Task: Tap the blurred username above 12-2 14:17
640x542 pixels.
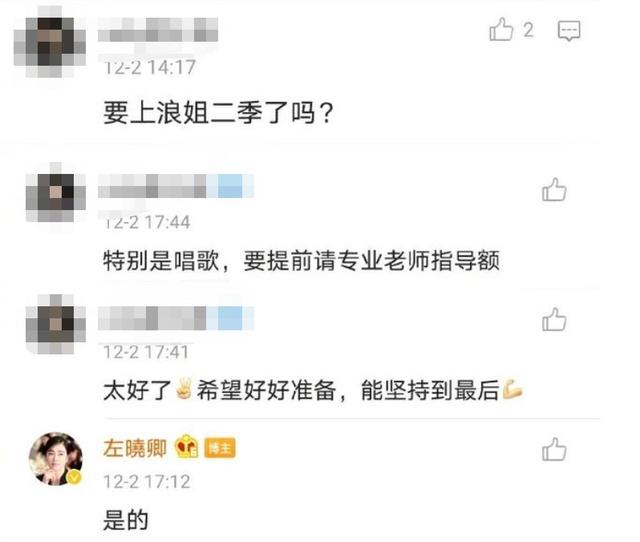Action: pos(158,30)
